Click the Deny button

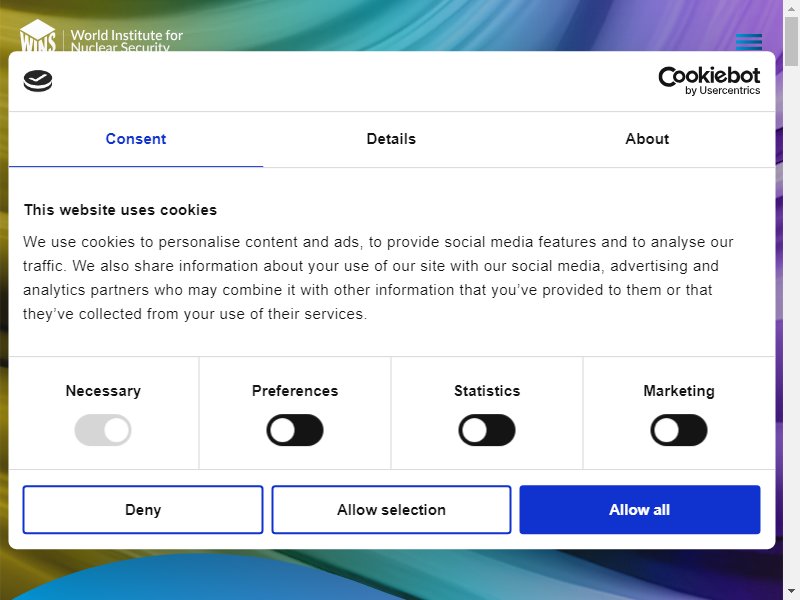(143, 510)
